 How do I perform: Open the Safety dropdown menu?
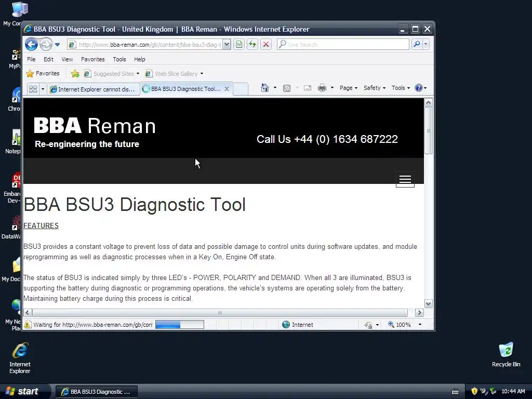pos(374,88)
